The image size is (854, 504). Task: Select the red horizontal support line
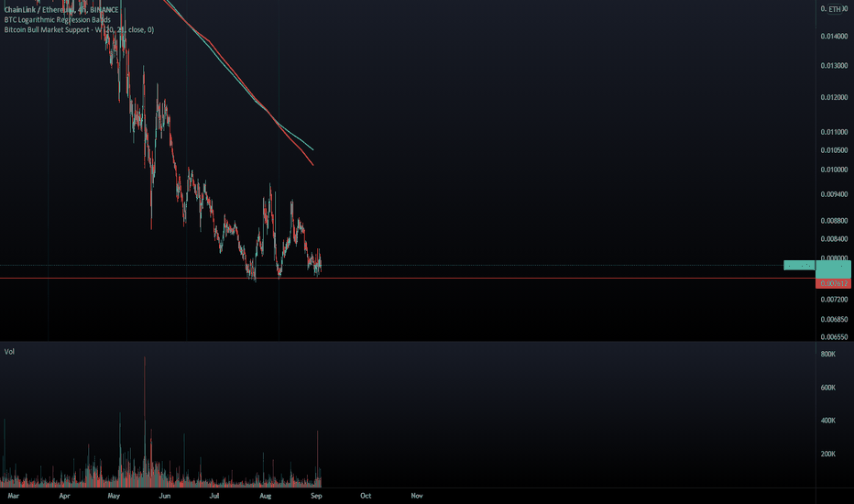pos(408,279)
